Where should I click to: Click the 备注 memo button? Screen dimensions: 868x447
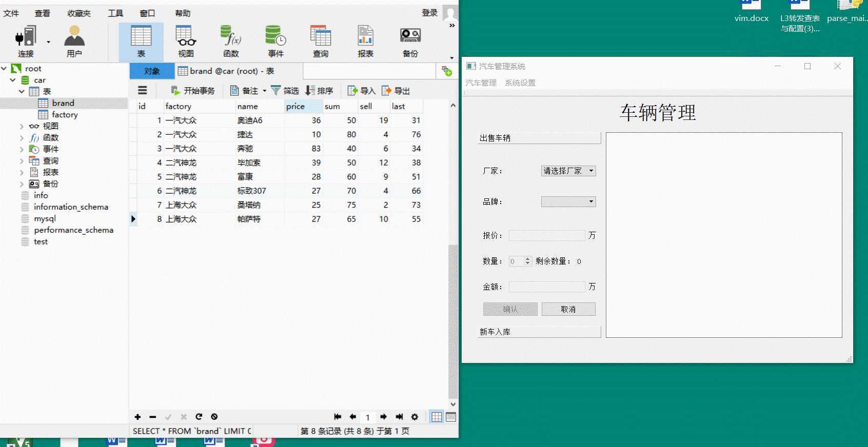pos(244,91)
